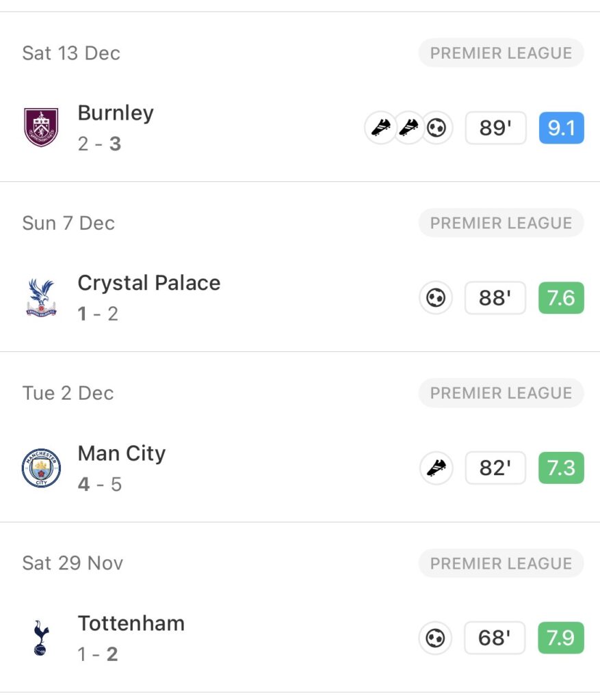Click the goal ball icon in Burnley match

click(x=436, y=128)
